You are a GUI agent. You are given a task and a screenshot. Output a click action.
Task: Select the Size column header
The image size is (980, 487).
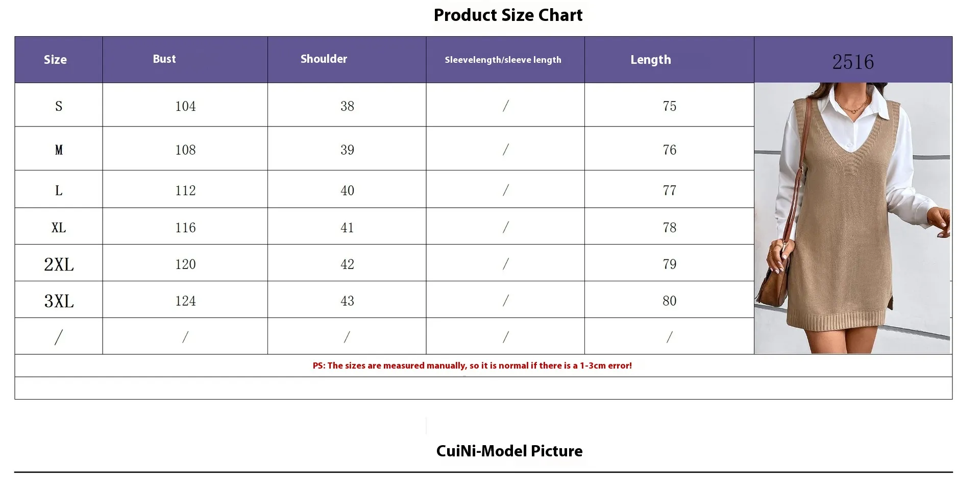coord(55,60)
